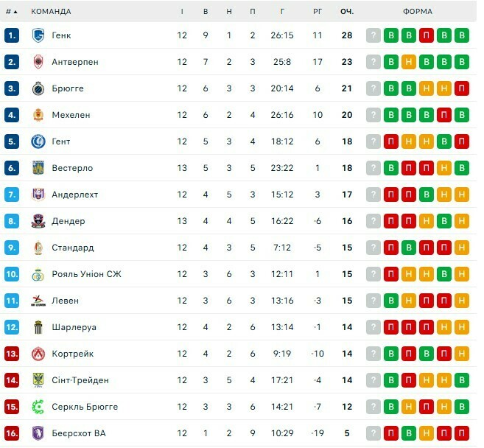The height and width of the screenshot is (448, 484).
Task: Open the Вестерло team link
Action: point(72,168)
